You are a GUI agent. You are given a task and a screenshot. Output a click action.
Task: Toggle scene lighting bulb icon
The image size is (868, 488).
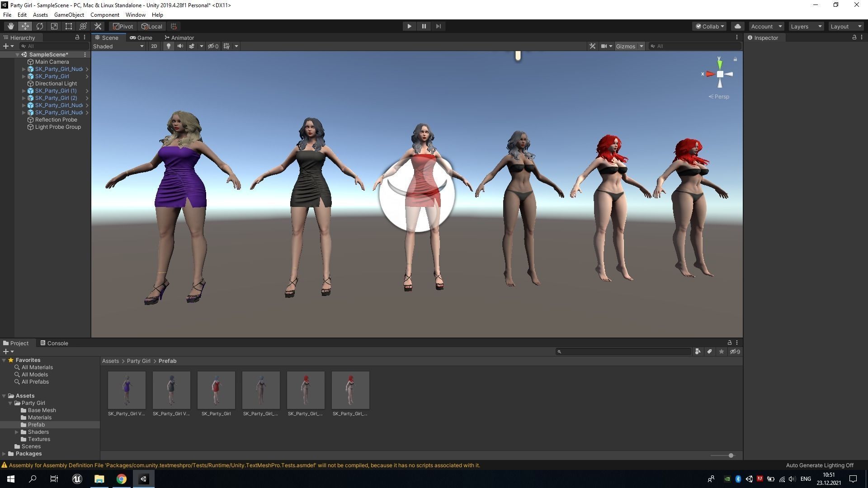[169, 46]
